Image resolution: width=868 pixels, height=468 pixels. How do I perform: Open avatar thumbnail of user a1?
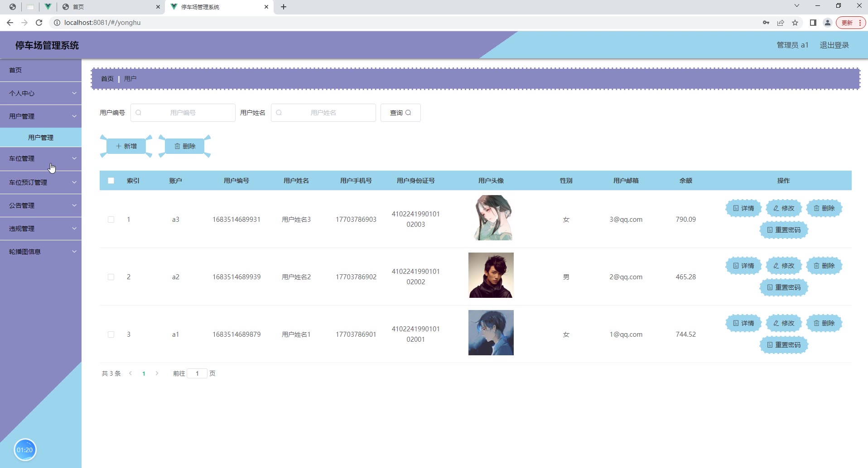click(491, 333)
